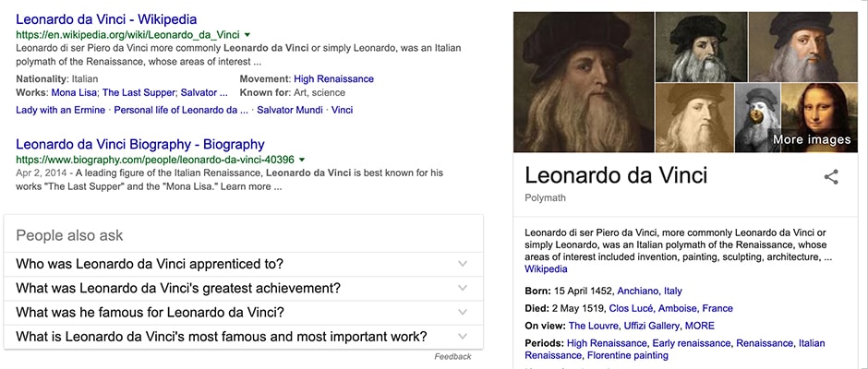The width and height of the screenshot is (868, 369).
Task: Click the share icon in knowledge panel
Action: 831,177
